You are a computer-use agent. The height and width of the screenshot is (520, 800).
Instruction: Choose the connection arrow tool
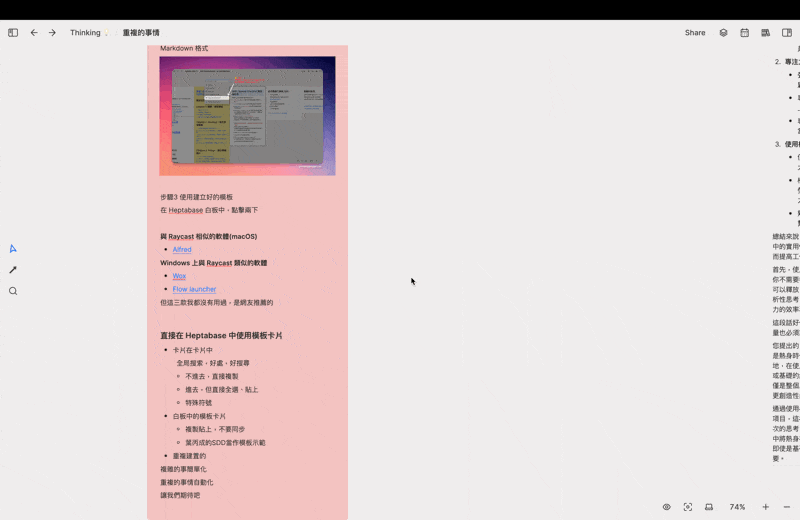[13, 269]
